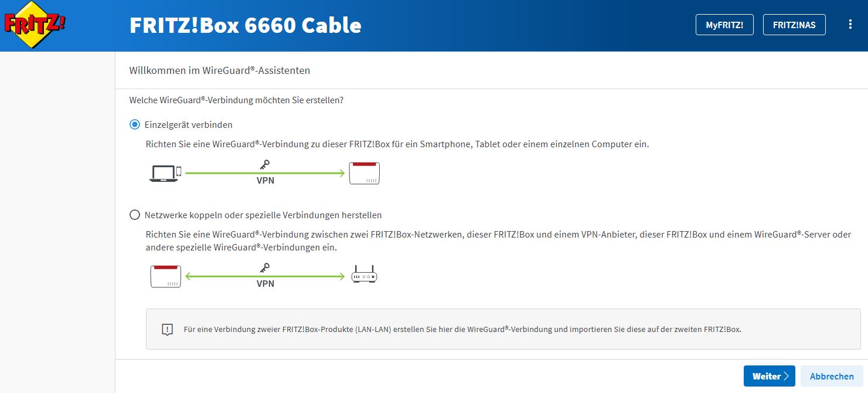Click the green VPN arrow in first diagram
This screenshot has height=393, width=868.
tap(265, 173)
